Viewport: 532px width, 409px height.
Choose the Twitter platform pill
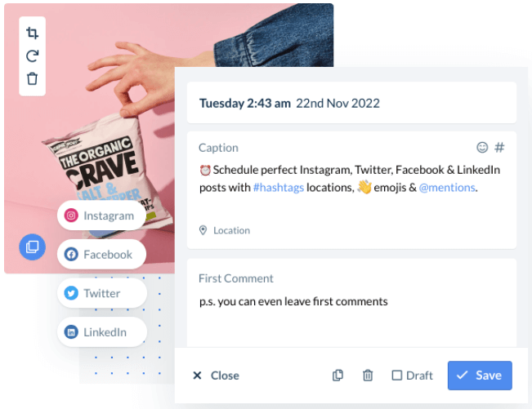click(x=102, y=293)
